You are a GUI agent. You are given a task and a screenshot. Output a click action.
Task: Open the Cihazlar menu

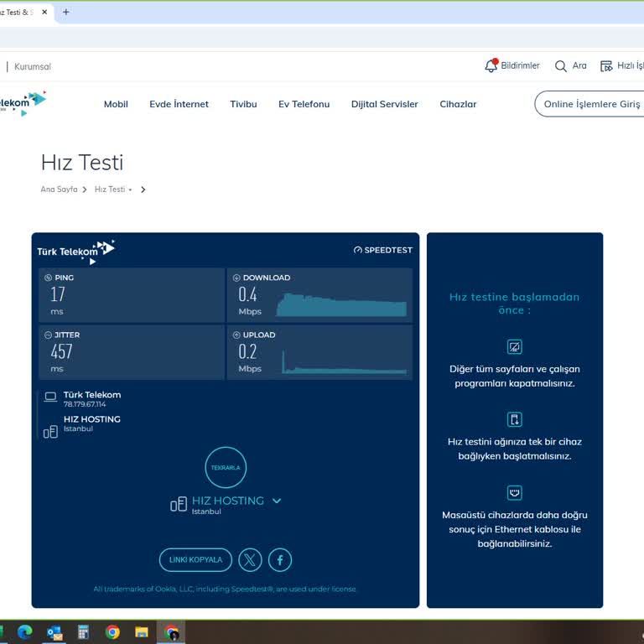(458, 104)
